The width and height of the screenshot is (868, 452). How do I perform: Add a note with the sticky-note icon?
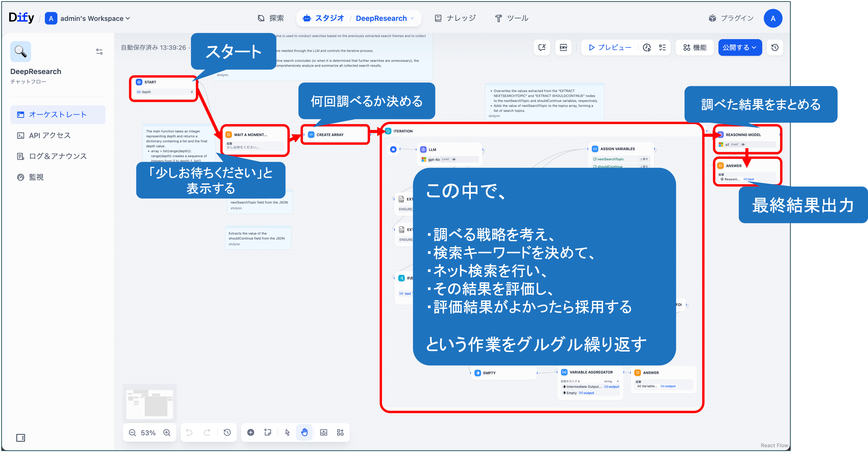tap(268, 433)
